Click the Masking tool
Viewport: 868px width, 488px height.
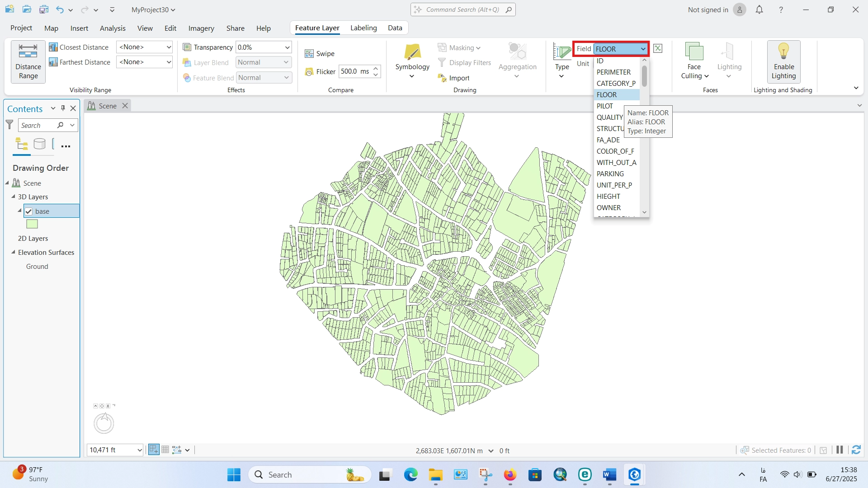click(459, 47)
